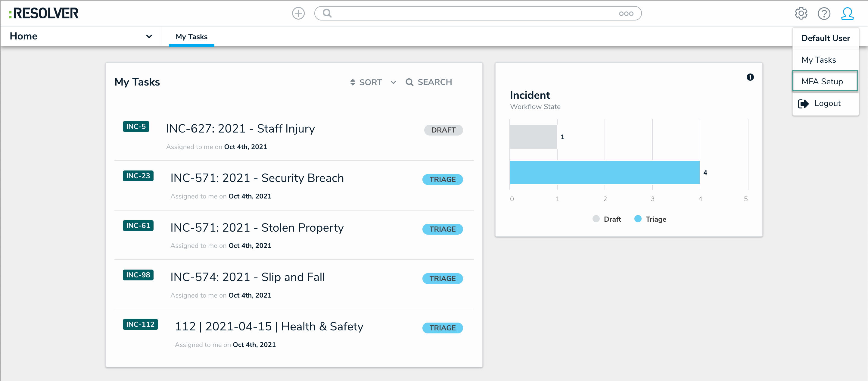Click the warning icon on the Incident chart
The image size is (868, 381).
pos(750,77)
